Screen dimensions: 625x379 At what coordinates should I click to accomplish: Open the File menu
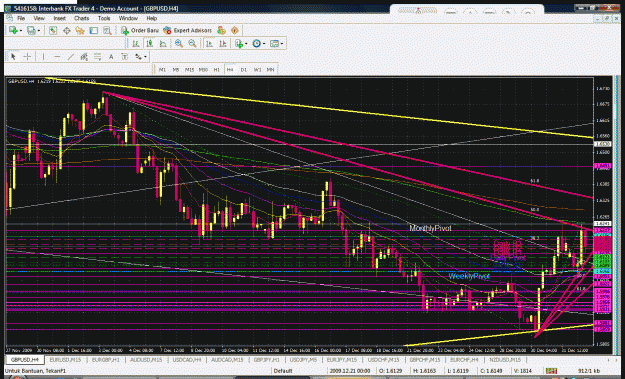(21, 18)
